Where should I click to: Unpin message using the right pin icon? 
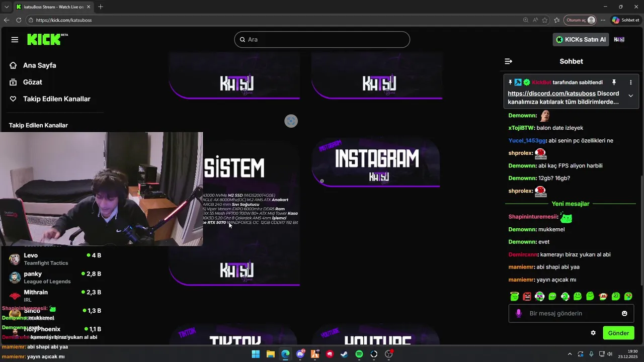614,82
